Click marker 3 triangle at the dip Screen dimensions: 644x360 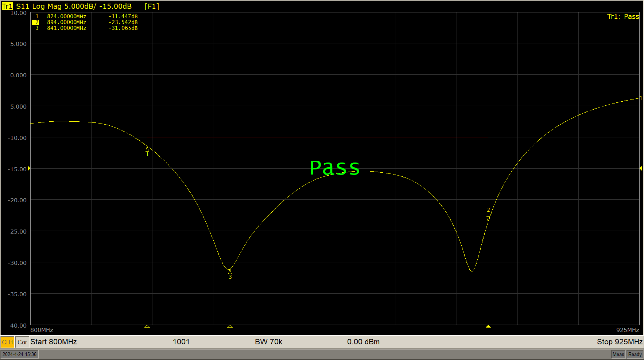tap(230, 271)
